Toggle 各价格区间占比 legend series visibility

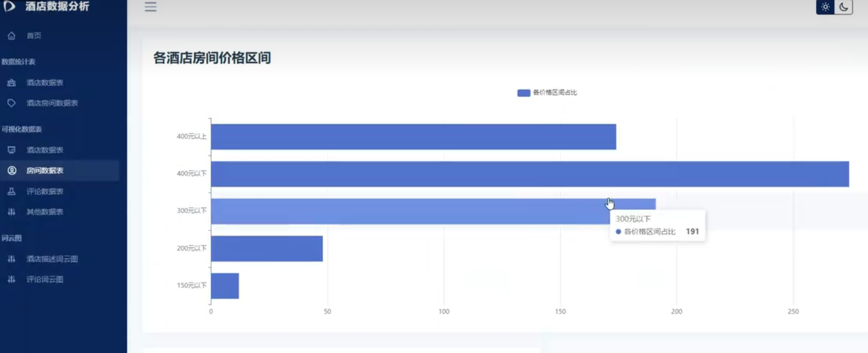(x=547, y=93)
